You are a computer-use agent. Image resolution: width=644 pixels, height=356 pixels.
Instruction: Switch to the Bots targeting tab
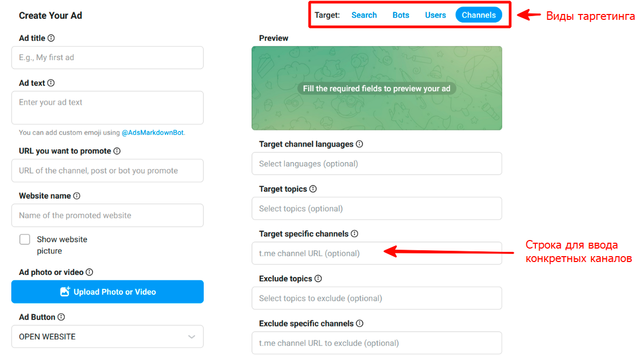pos(400,14)
